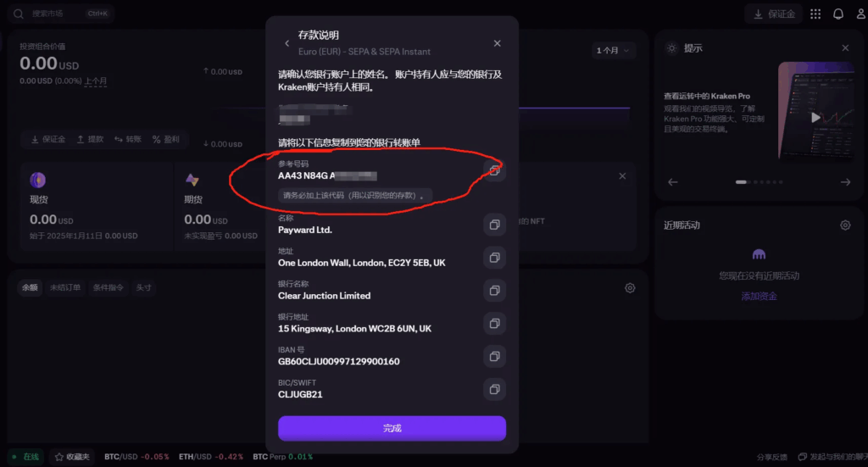868x467 pixels.
Task: Go to the next tip with right arrow
Action: [x=845, y=182]
